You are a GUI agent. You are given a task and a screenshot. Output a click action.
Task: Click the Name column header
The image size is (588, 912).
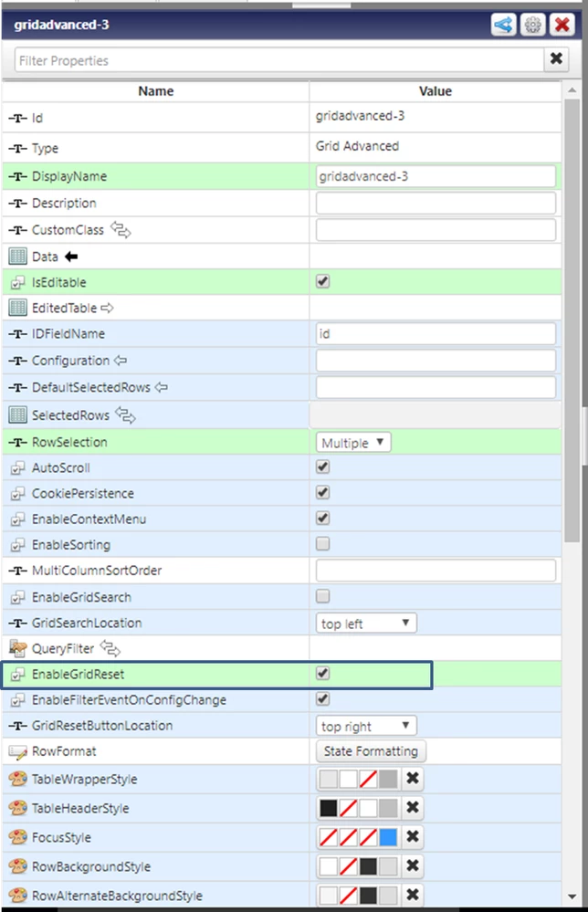coord(156,90)
